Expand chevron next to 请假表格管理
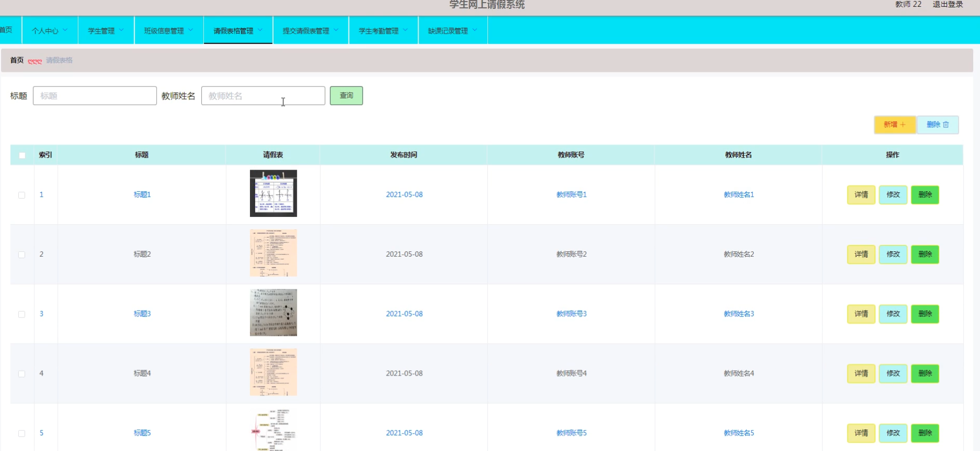Image resolution: width=980 pixels, height=451 pixels. click(260, 30)
